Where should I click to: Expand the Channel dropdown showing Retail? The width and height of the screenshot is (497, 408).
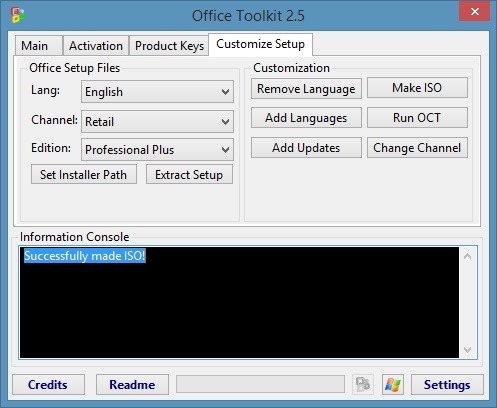157,122
